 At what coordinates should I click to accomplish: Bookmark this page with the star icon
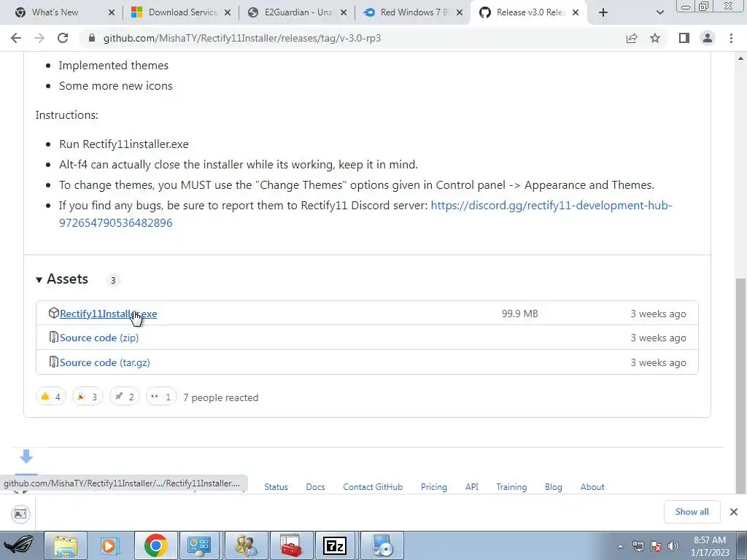click(655, 38)
